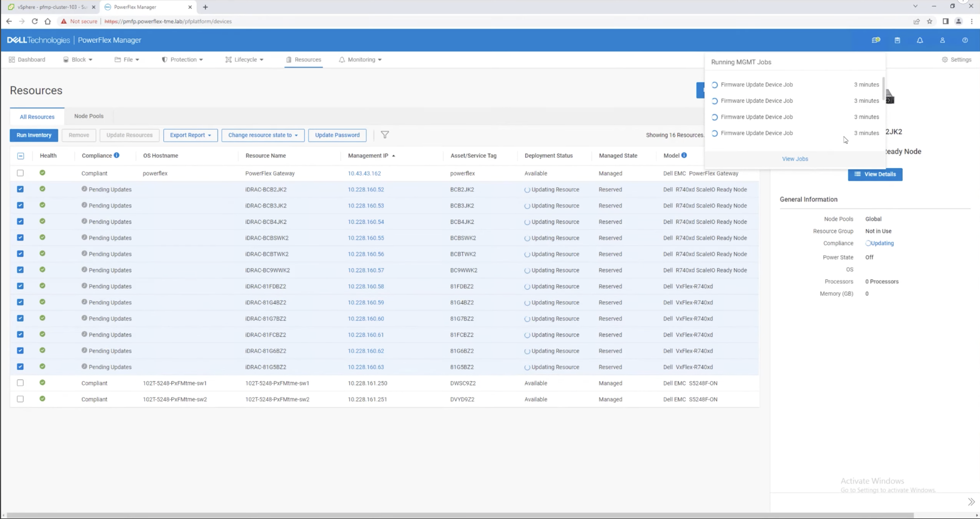The height and width of the screenshot is (519, 980).
Task: Open the View Jobs link
Action: [x=795, y=159]
